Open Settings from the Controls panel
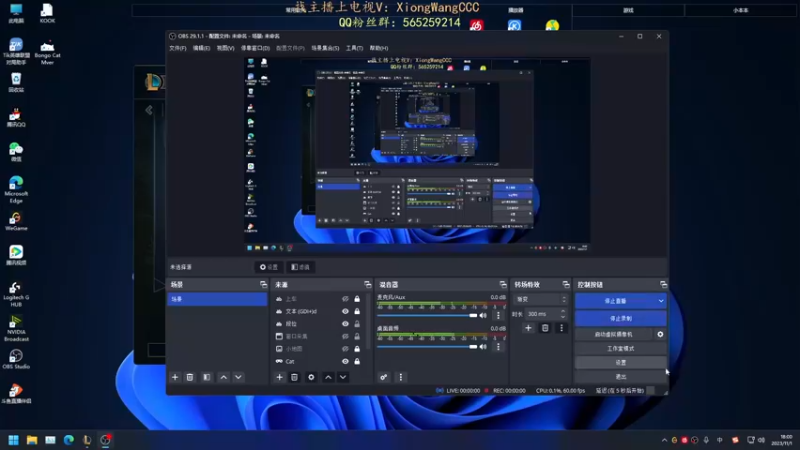This screenshot has width=800, height=450. click(621, 362)
